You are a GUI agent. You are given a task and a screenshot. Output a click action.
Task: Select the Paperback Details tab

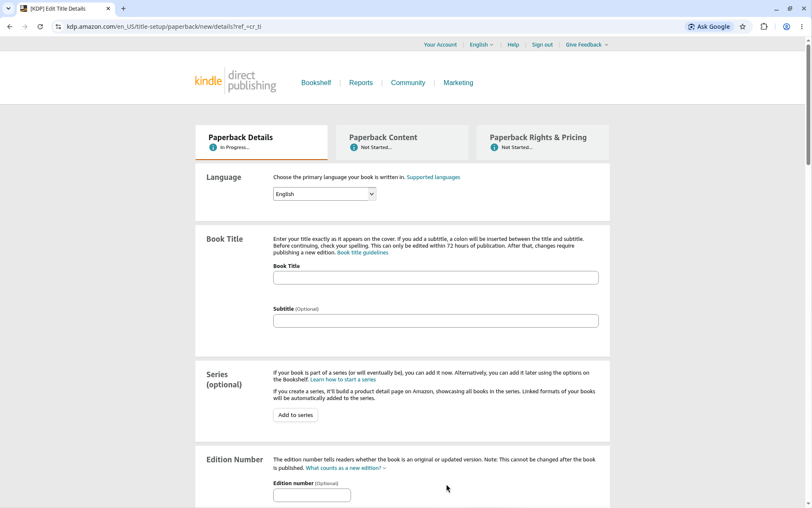[261, 142]
